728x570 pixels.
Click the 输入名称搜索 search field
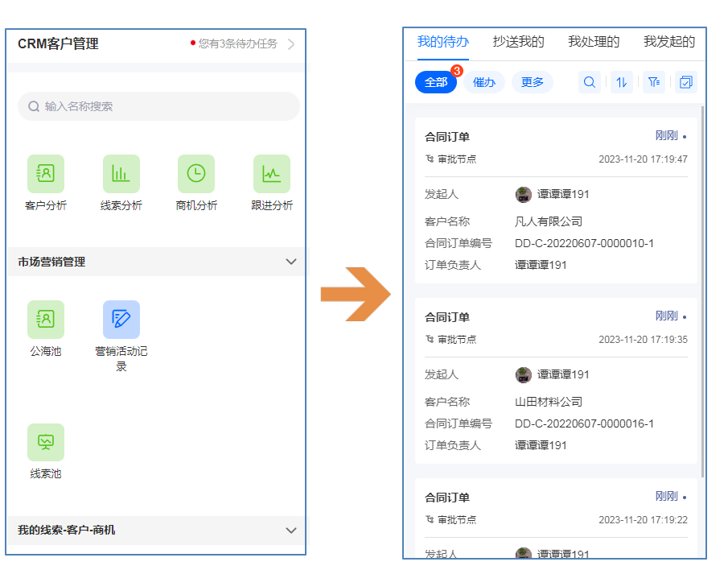point(158,106)
